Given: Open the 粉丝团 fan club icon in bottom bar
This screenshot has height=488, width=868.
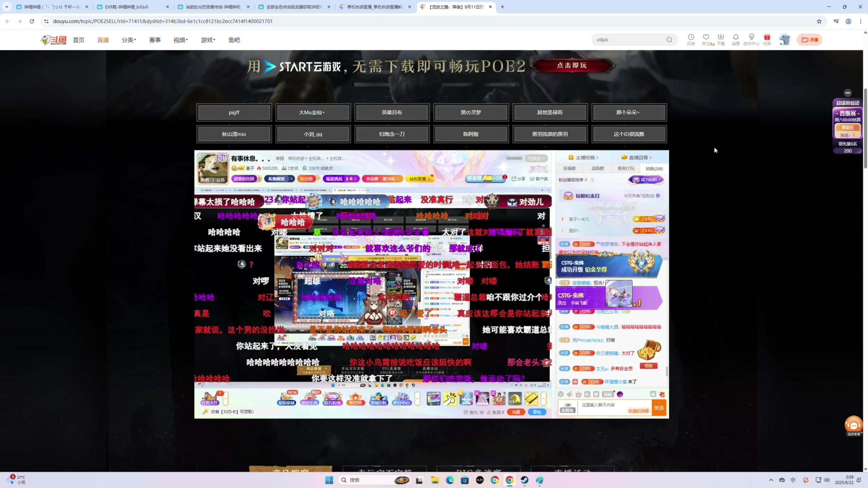Looking at the screenshot, I should coord(355,399).
